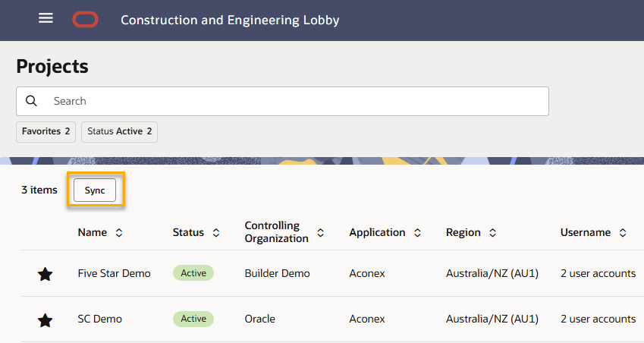Click the search magnifier icon

pos(31,101)
